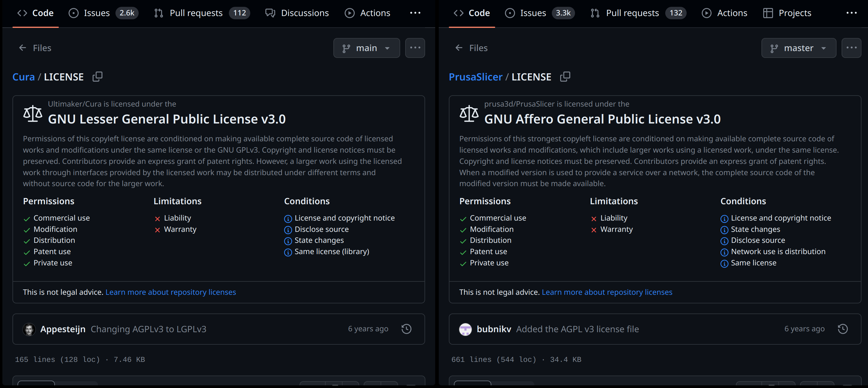View Cura LICENSE commit history icon

click(x=406, y=329)
